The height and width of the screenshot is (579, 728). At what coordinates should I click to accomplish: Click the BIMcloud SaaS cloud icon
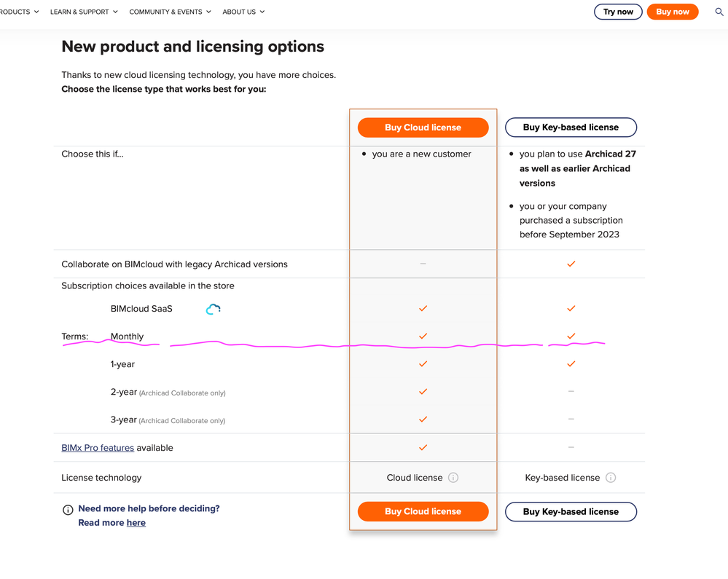[213, 309]
